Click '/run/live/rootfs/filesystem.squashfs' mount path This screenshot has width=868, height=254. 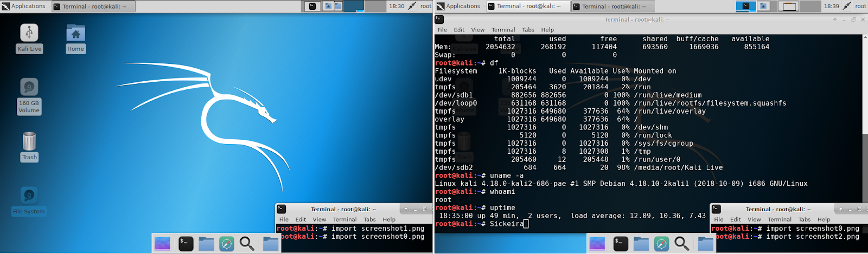click(x=710, y=103)
